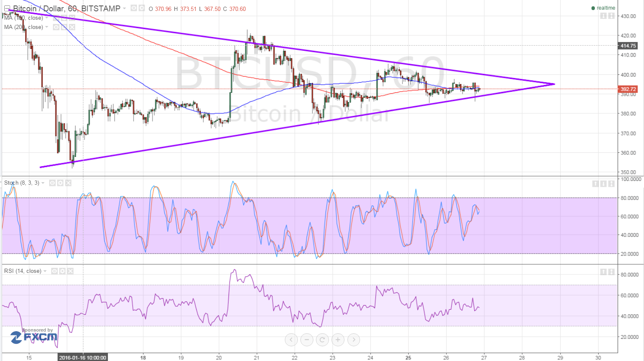This screenshot has width=644, height=361.
Task: Select the MA (100, close) legend label
Action: (24, 18)
